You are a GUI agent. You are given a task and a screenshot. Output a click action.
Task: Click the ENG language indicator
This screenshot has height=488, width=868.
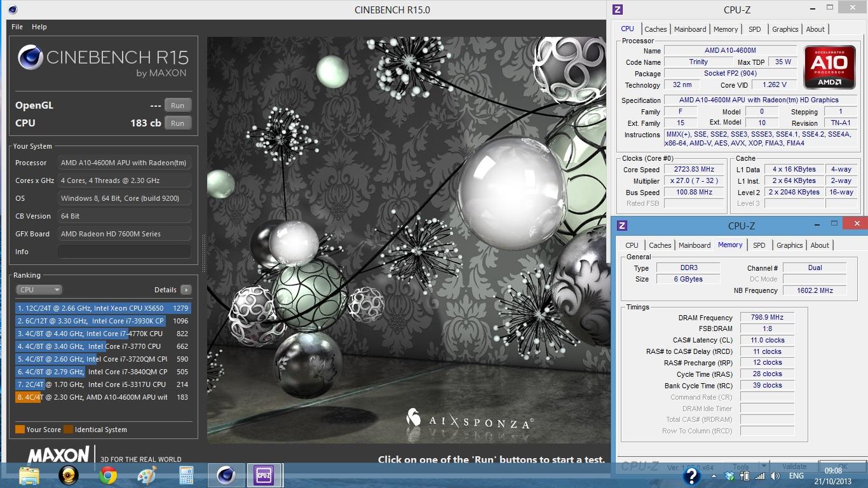(796, 476)
